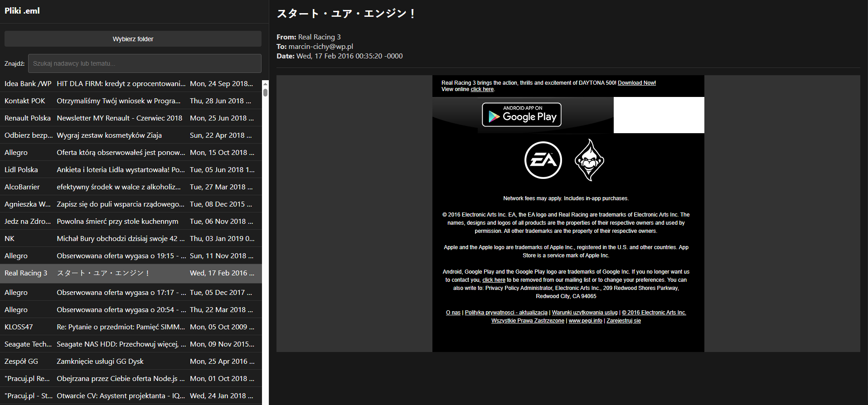Focus the sender or subject search field
This screenshot has height=405, width=868.
[145, 63]
